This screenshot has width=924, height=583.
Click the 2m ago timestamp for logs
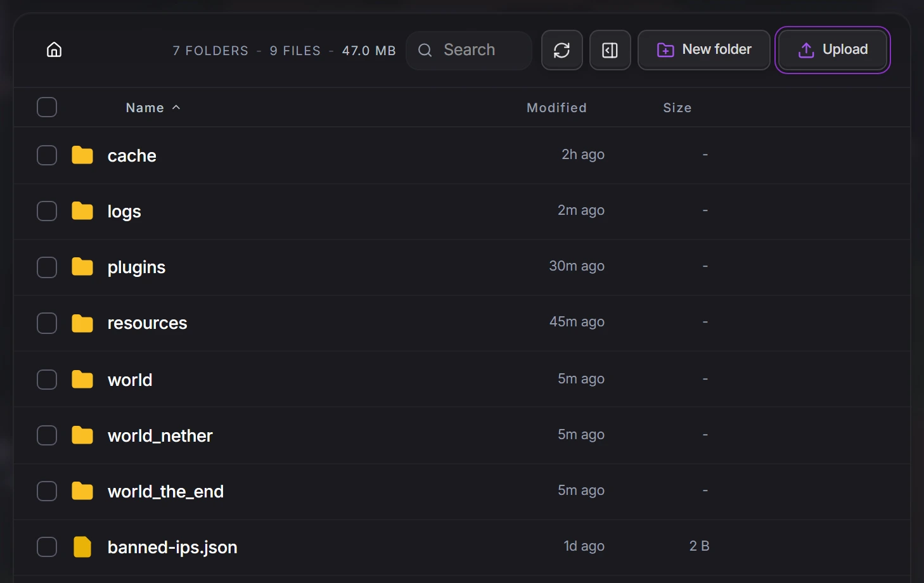click(581, 210)
